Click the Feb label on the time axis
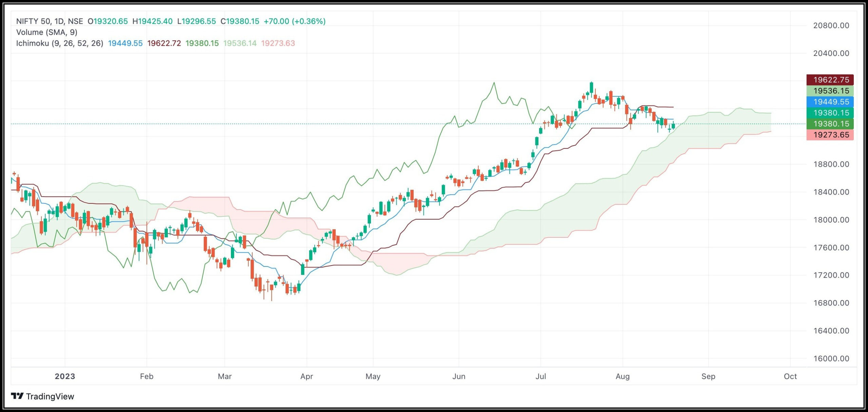This screenshot has height=412, width=868. point(147,376)
